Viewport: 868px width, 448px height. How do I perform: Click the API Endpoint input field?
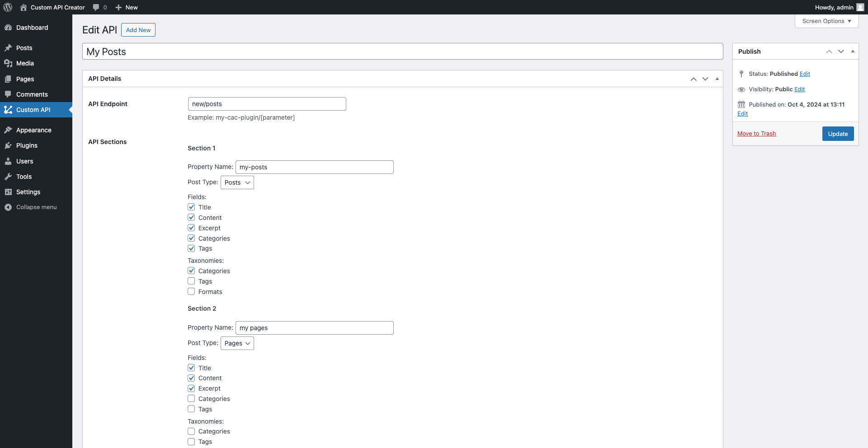(267, 104)
